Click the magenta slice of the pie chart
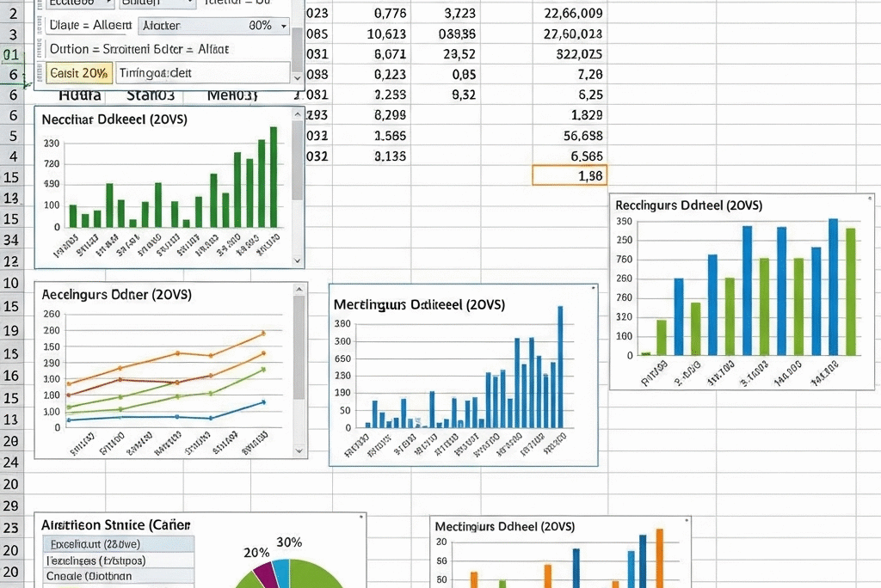 click(x=265, y=573)
